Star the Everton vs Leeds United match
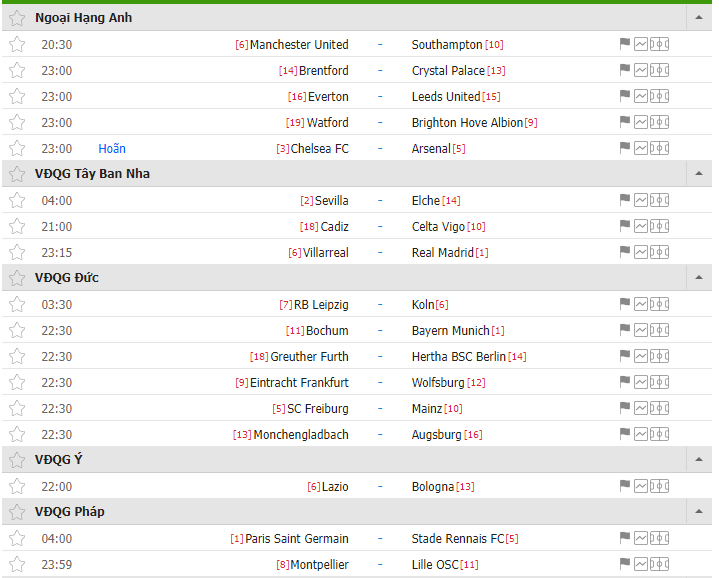The width and height of the screenshot is (719, 578). [x=17, y=96]
